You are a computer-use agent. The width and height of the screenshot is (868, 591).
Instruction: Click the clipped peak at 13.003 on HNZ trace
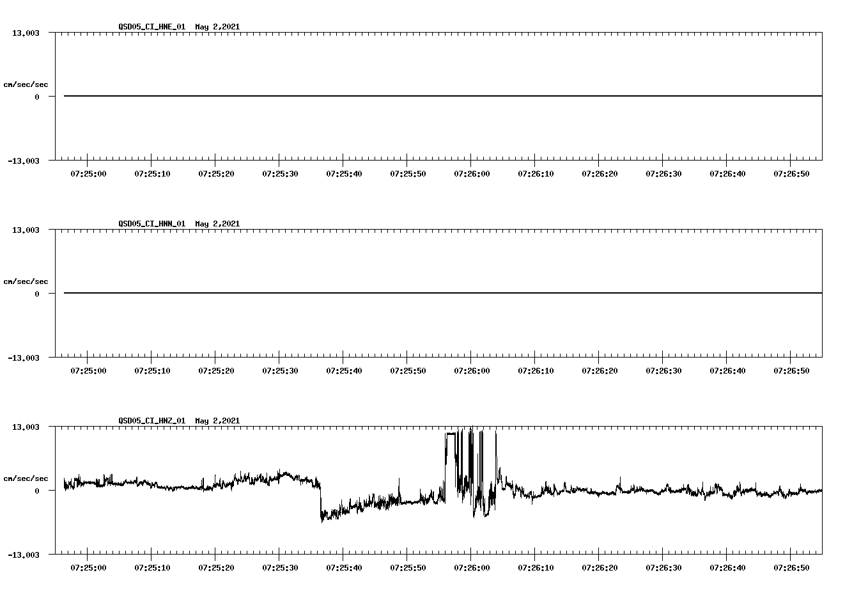coord(451,434)
